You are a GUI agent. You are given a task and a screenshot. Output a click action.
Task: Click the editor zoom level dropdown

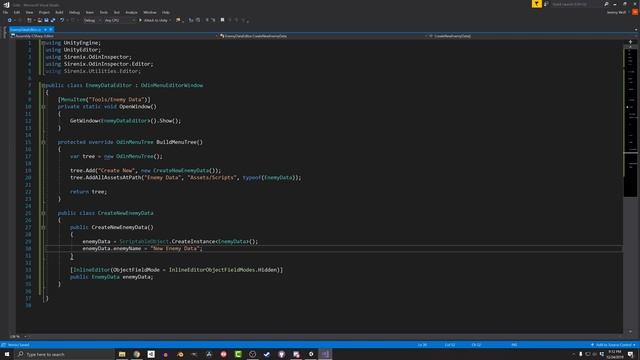18,336
